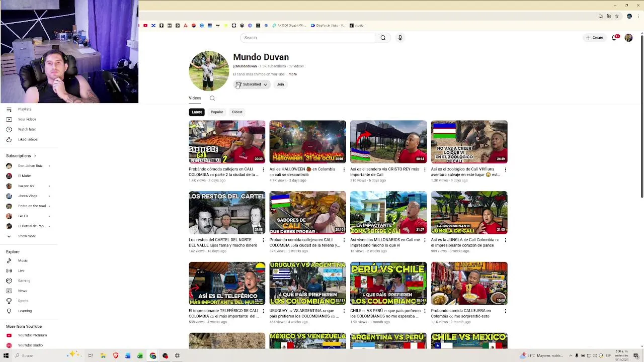Expand channel description via more link
This screenshot has height=362, width=644.
click(x=292, y=74)
